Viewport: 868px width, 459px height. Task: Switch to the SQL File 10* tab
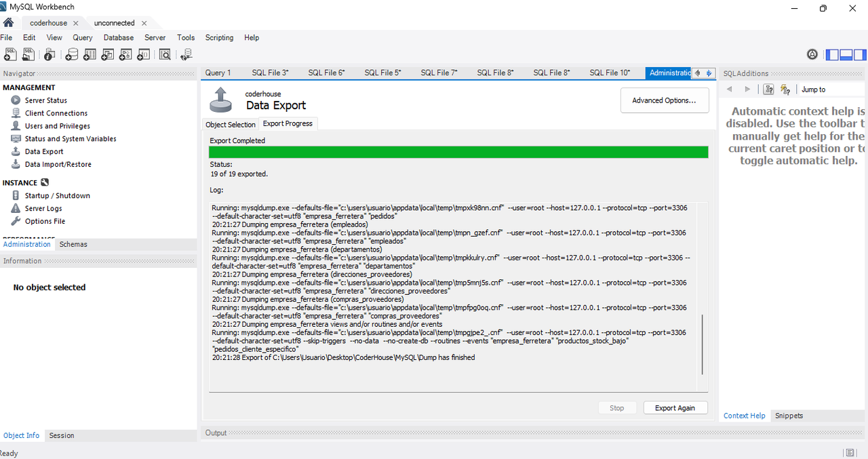pyautogui.click(x=610, y=73)
